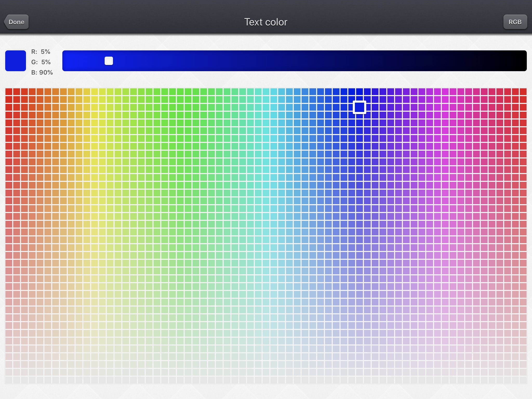Image resolution: width=532 pixels, height=399 pixels.
Task: Select the highlighted blue grid cell
Action: pos(360,107)
